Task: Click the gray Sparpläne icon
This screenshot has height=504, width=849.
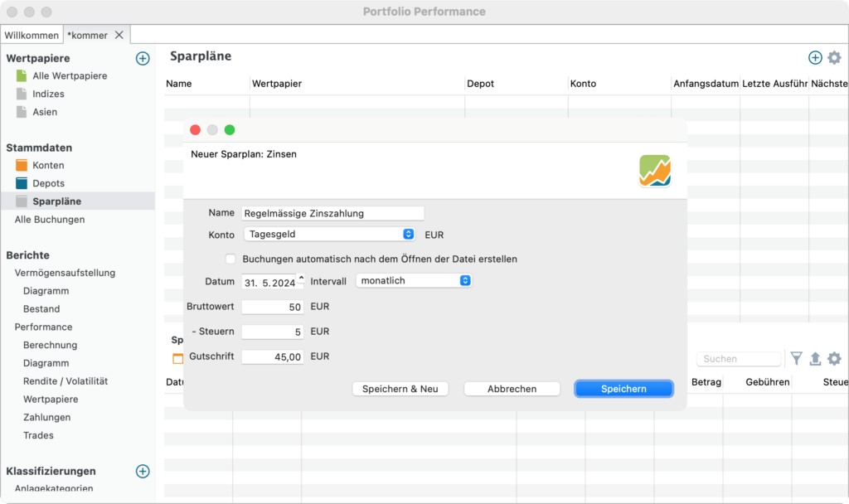Action: (x=22, y=201)
